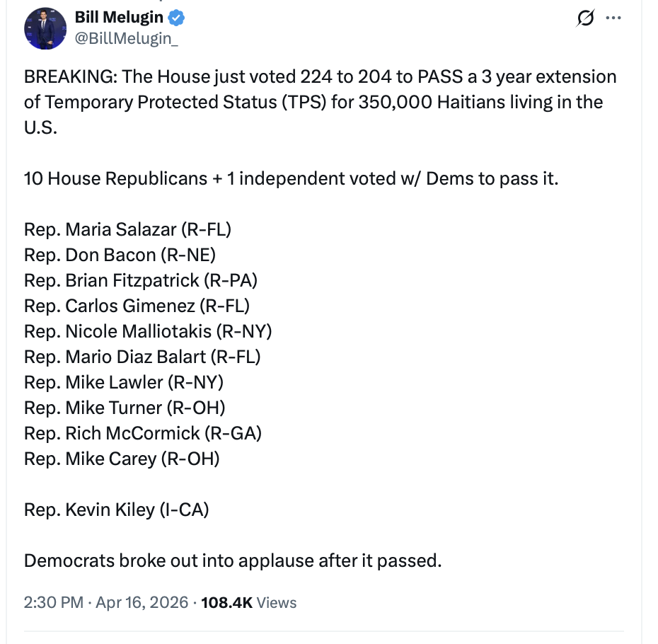Open the Grok slashed-circle icon

pos(585,18)
